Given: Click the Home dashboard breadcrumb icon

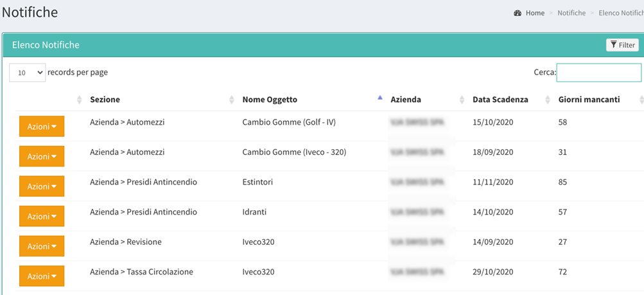Looking at the screenshot, I should tap(518, 13).
